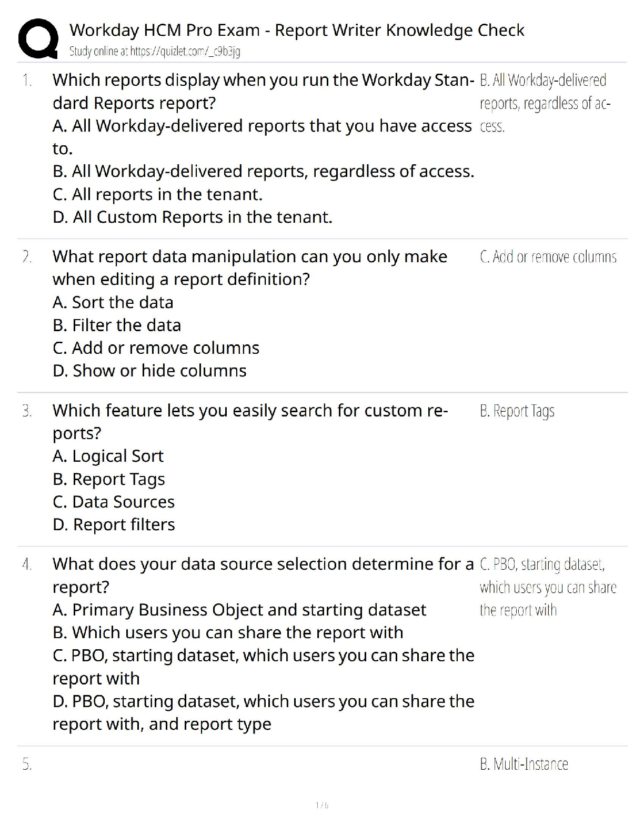Click the right-column 'B. Report Tags' answer
Viewport: 644px width, 834px height.
pos(517,411)
